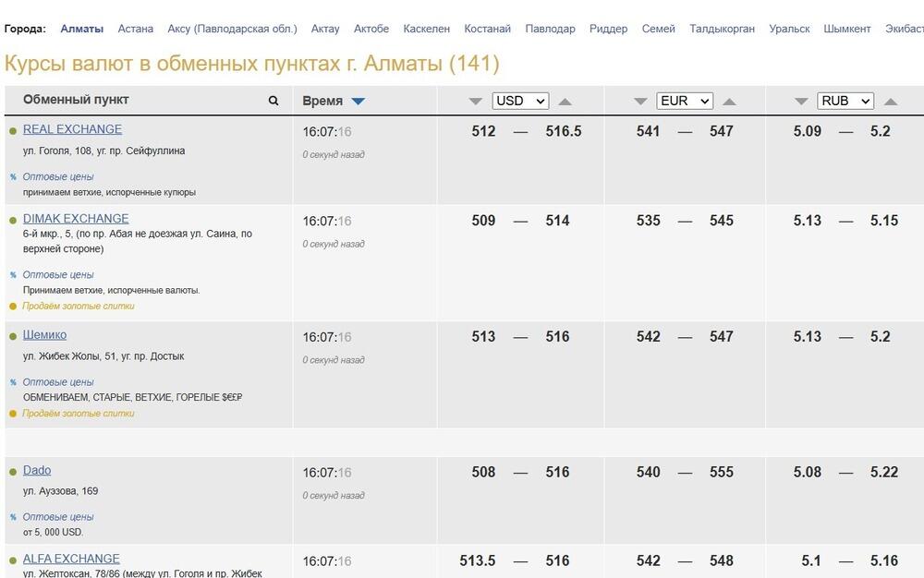Expand the RUB currency dropdown

[x=845, y=101]
